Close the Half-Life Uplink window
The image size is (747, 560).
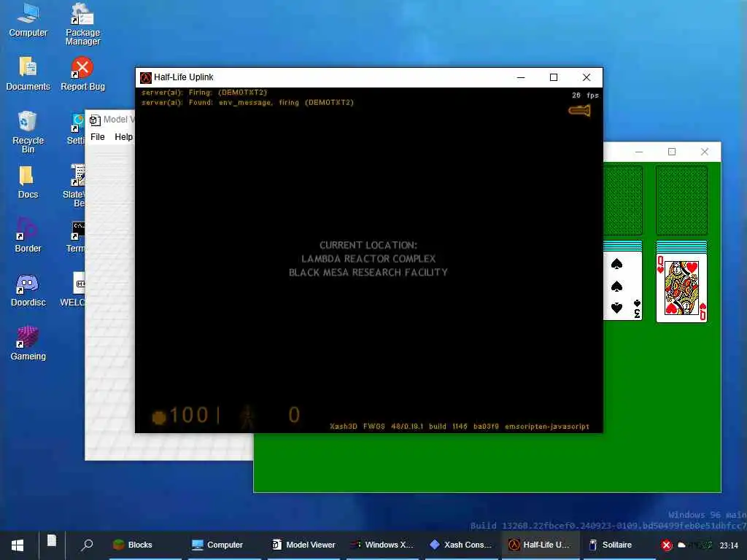coord(587,77)
